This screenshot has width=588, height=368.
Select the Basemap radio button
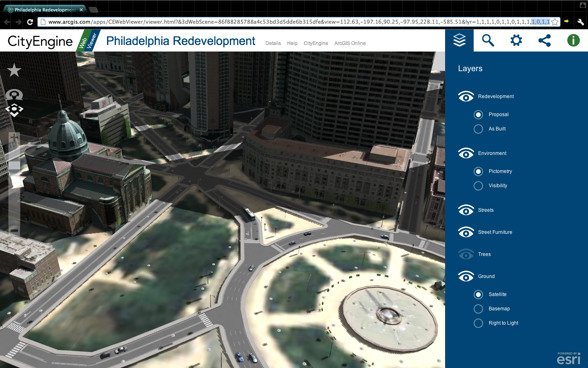click(x=478, y=309)
